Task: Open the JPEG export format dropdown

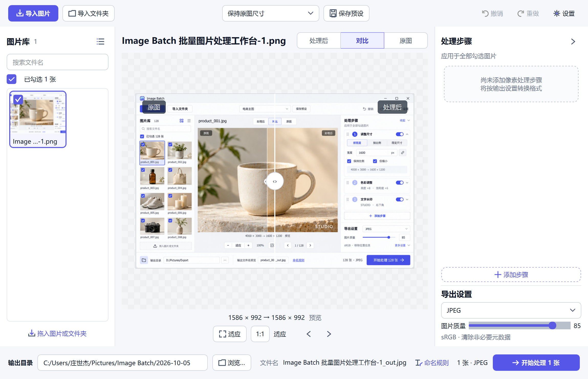Action: (x=511, y=310)
